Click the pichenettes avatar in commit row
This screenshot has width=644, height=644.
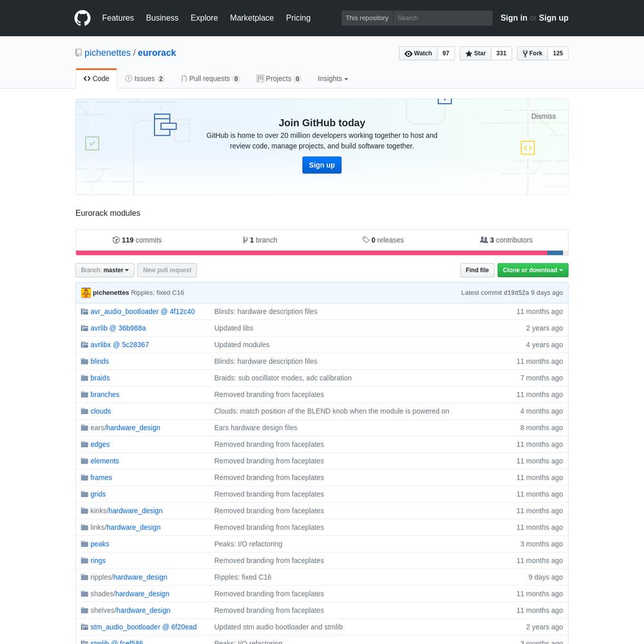[x=86, y=292]
